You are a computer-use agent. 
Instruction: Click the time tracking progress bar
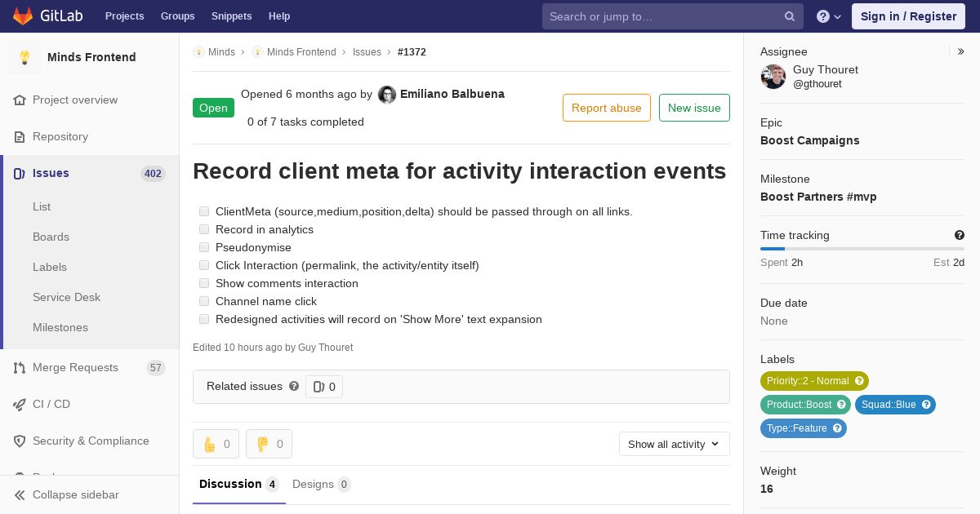862,248
